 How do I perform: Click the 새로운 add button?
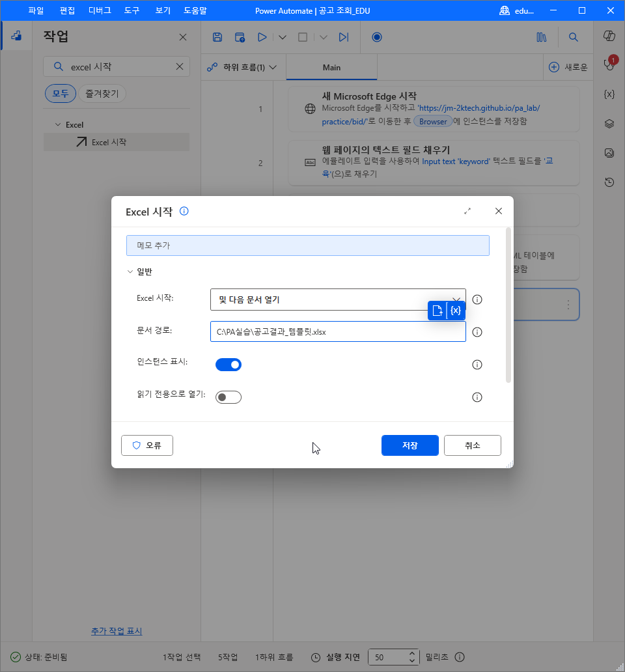568,67
